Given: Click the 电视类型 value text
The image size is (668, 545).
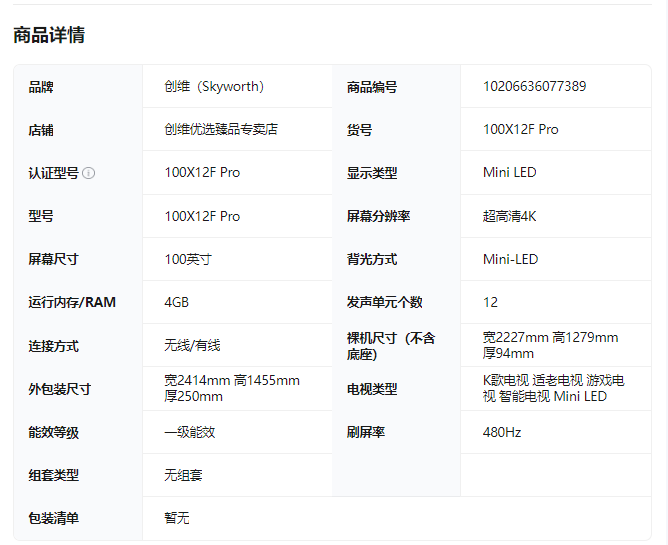Looking at the screenshot, I should 553,388.
